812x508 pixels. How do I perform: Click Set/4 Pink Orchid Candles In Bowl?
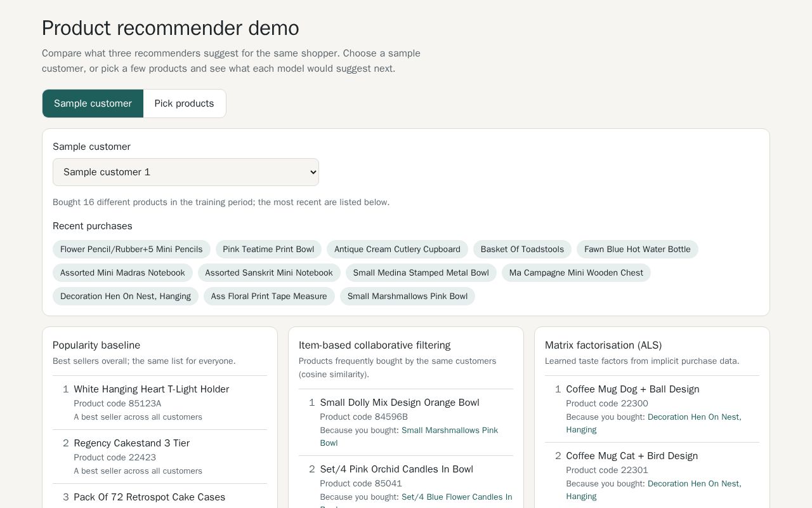point(396,469)
